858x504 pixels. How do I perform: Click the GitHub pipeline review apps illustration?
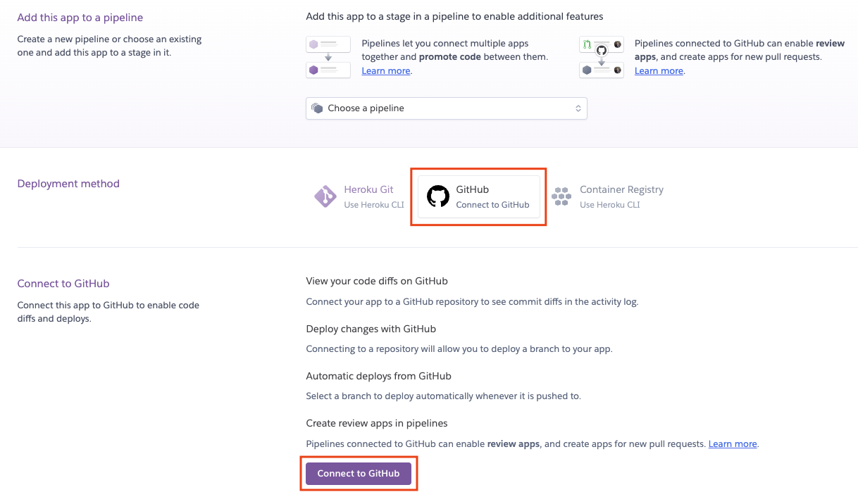tap(602, 57)
